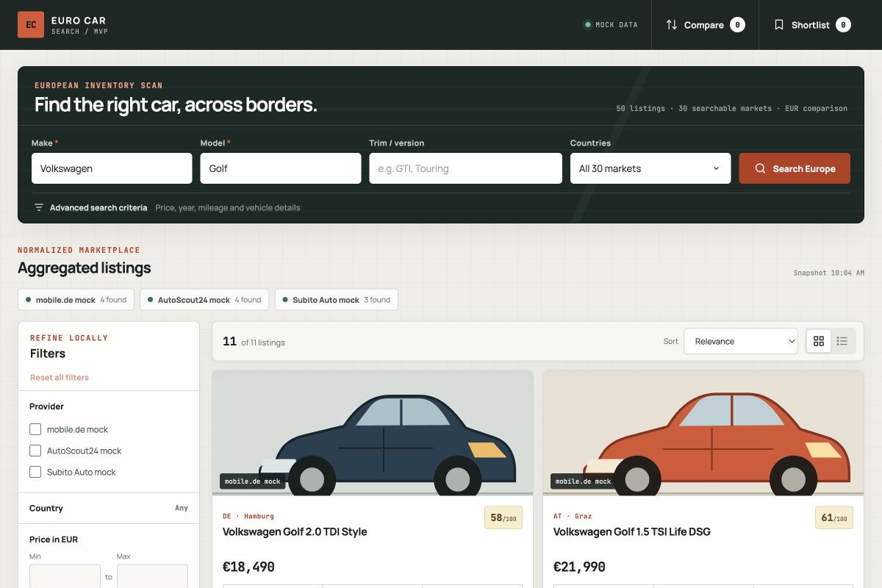882x588 pixels.
Task: Click Volkswagen Golf 1.5 TSI Life DSG title
Action: pos(632,531)
